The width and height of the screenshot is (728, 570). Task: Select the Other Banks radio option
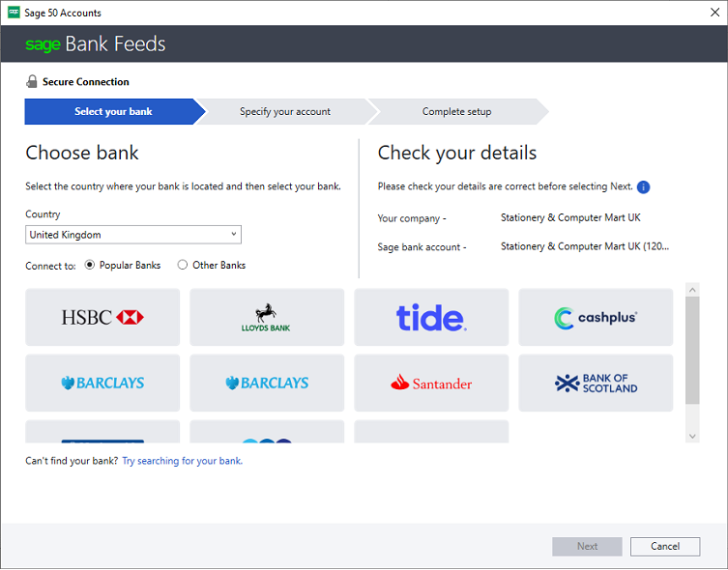pos(183,266)
